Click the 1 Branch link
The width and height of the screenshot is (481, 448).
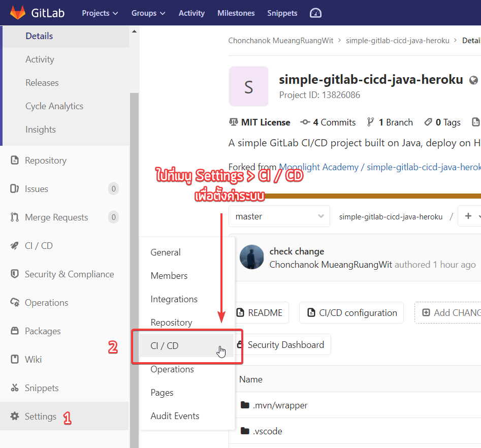pos(390,122)
